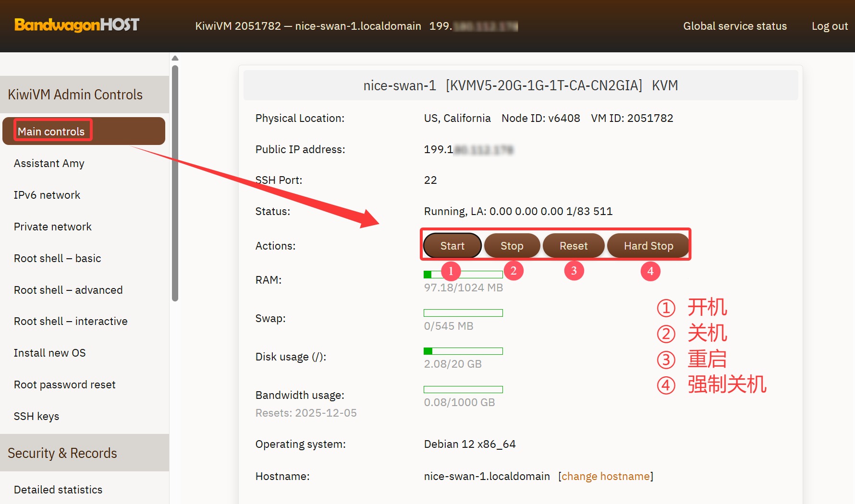This screenshot has height=504, width=855.
Task: Open Private network page
Action: (x=53, y=227)
